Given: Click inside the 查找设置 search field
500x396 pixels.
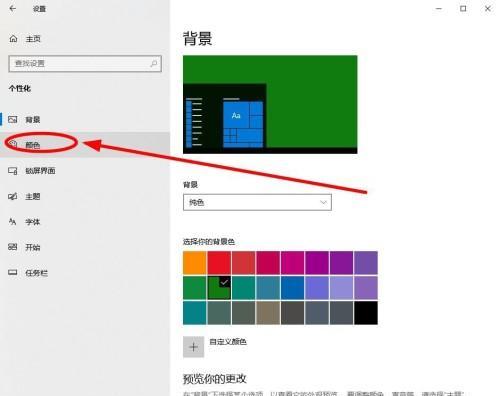Looking at the screenshot, I should [x=85, y=63].
